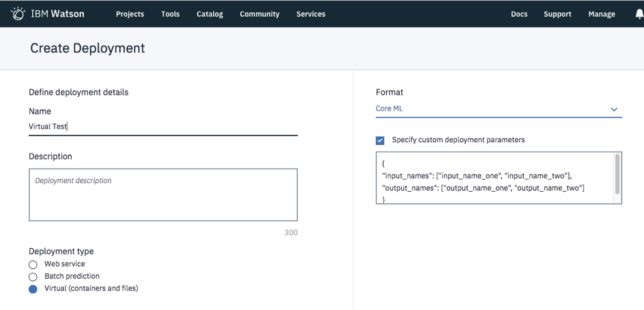The width and height of the screenshot is (644, 310).
Task: Click the 300 character counter
Action: tap(290, 233)
